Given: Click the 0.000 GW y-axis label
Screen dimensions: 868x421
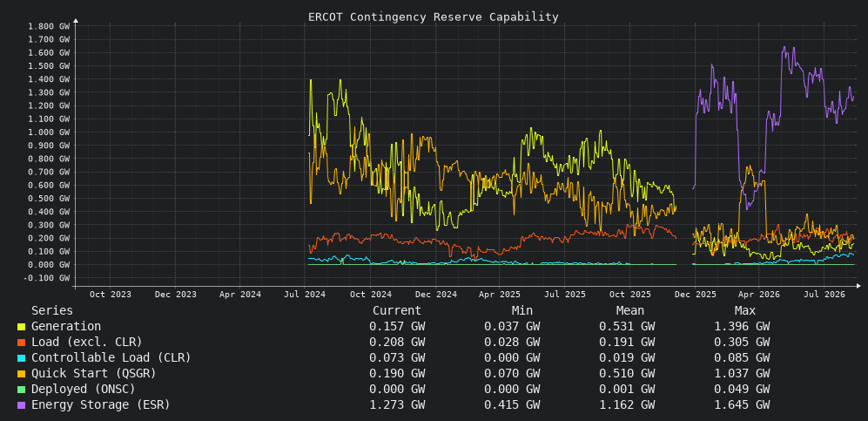Looking at the screenshot, I should click(x=49, y=265).
